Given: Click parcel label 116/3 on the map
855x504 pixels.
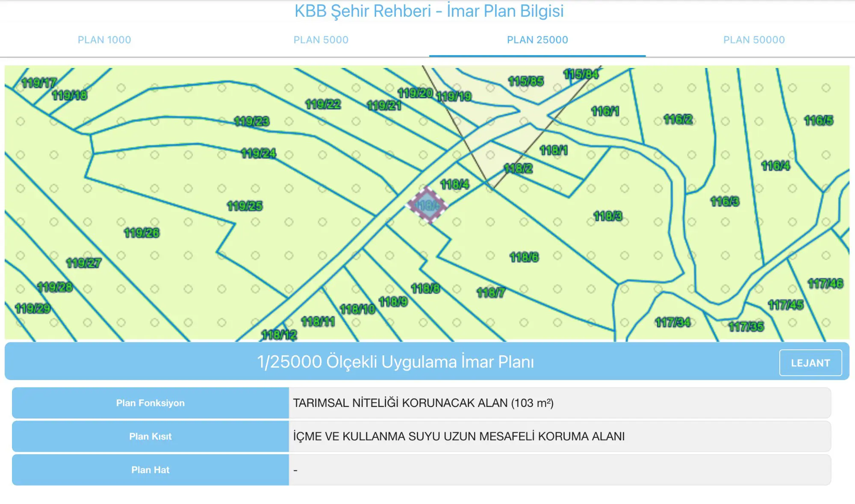Looking at the screenshot, I should click(725, 201).
